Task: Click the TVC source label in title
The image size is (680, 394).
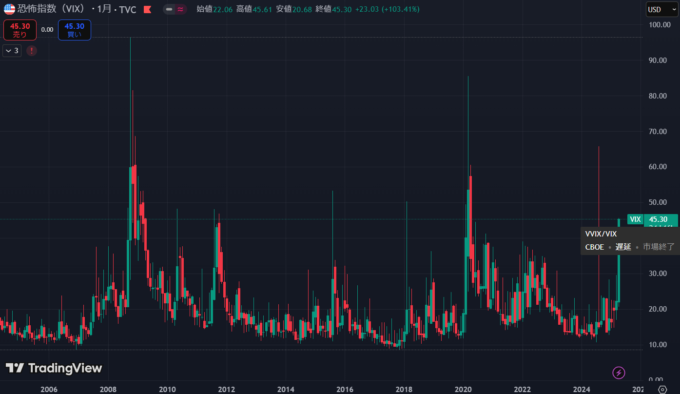Action: (x=128, y=9)
